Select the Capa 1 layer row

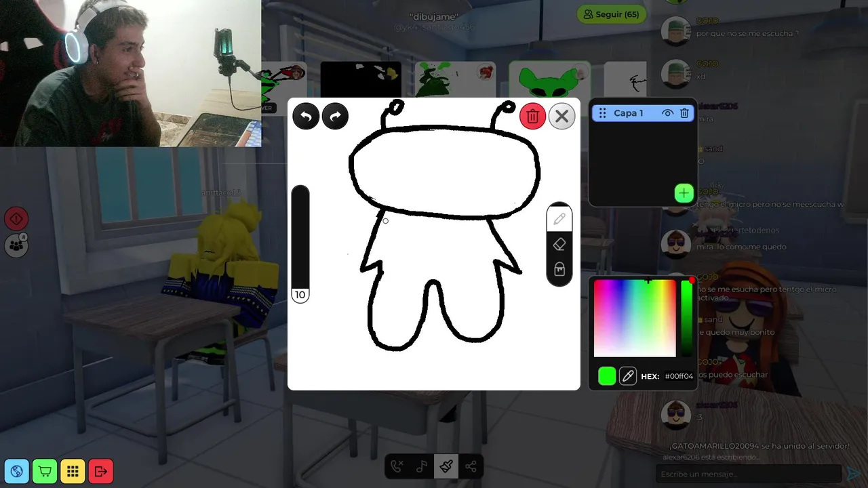(x=643, y=113)
